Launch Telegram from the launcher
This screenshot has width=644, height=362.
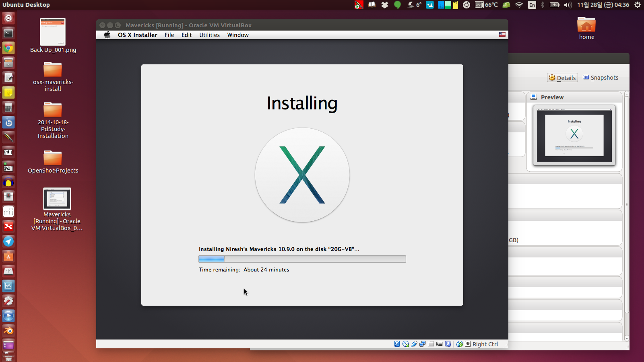[8, 241]
